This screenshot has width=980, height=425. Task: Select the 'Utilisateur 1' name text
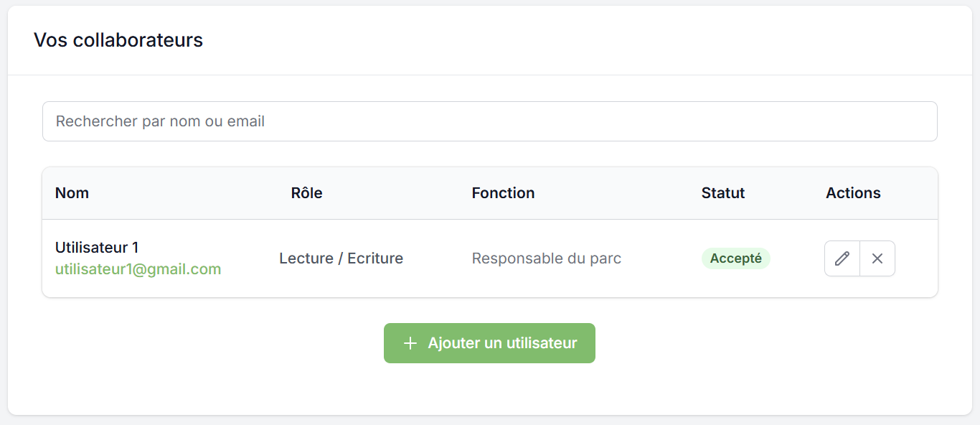coord(97,248)
